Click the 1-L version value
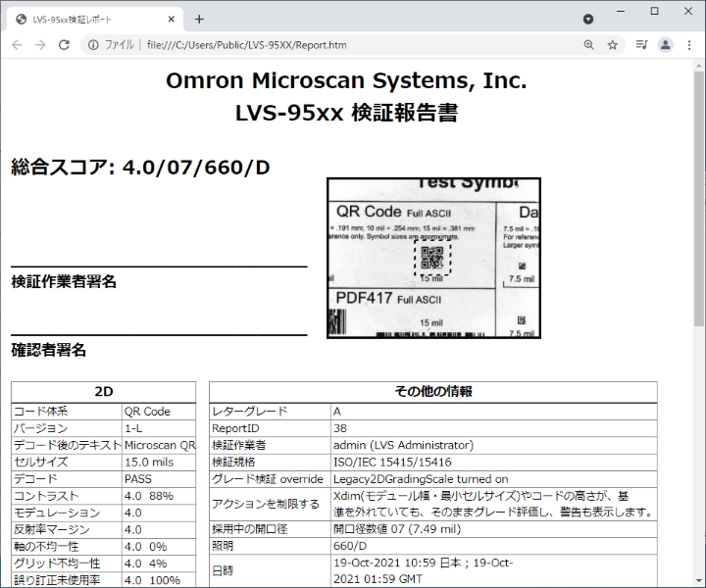Screen dimensions: 706x588 tap(159, 428)
